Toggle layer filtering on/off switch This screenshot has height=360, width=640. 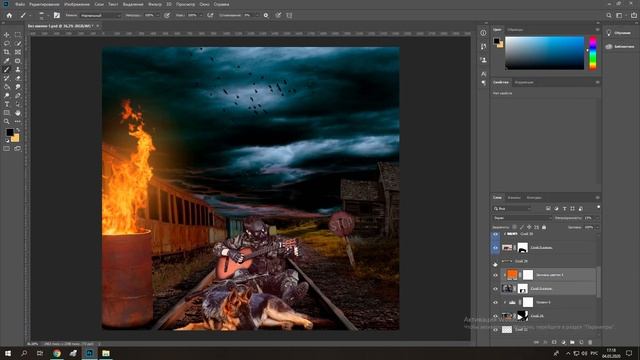coord(598,207)
